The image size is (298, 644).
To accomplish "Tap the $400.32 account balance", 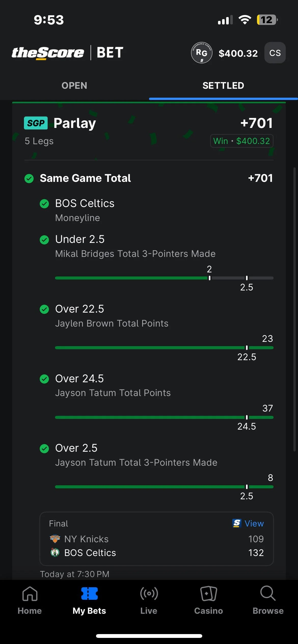I will (238, 53).
